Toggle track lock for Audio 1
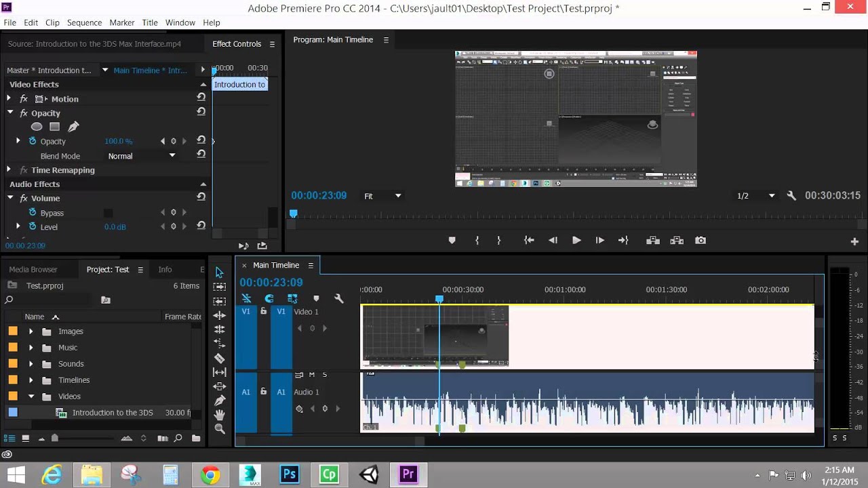This screenshot has height=488, width=868. [264, 391]
